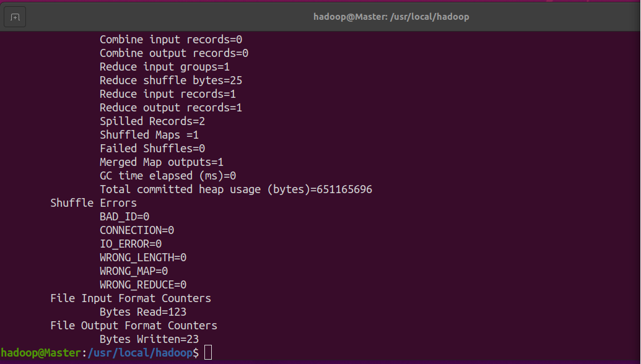
Task: Click the 'File Input Format Counters' heading
Action: [x=131, y=298]
